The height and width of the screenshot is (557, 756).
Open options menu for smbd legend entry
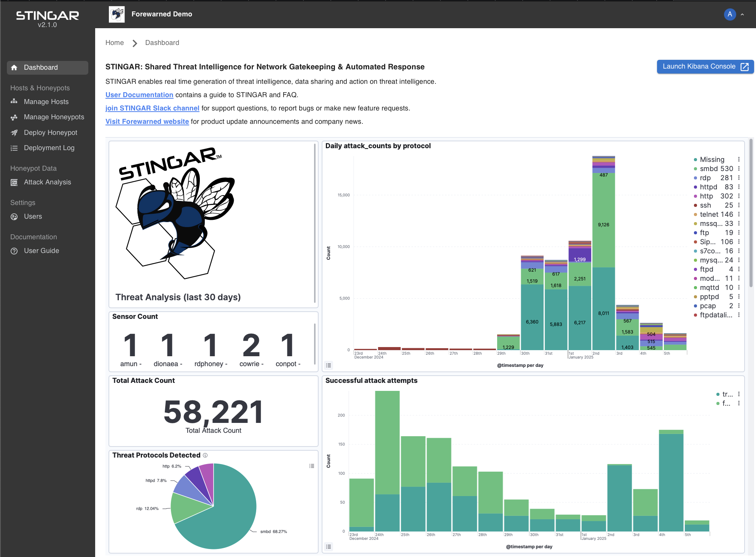click(x=739, y=169)
